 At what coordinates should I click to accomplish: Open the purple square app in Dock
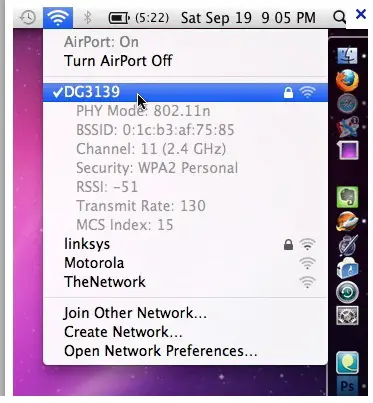[x=348, y=151]
